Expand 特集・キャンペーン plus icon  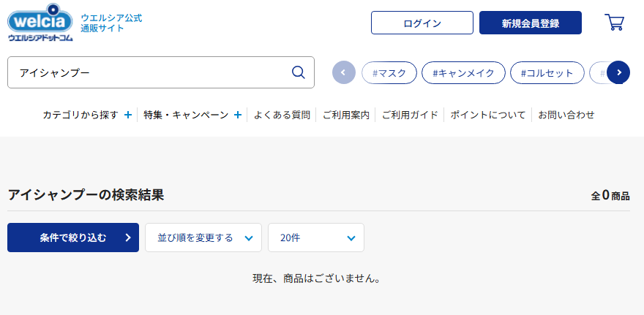pyautogui.click(x=238, y=115)
